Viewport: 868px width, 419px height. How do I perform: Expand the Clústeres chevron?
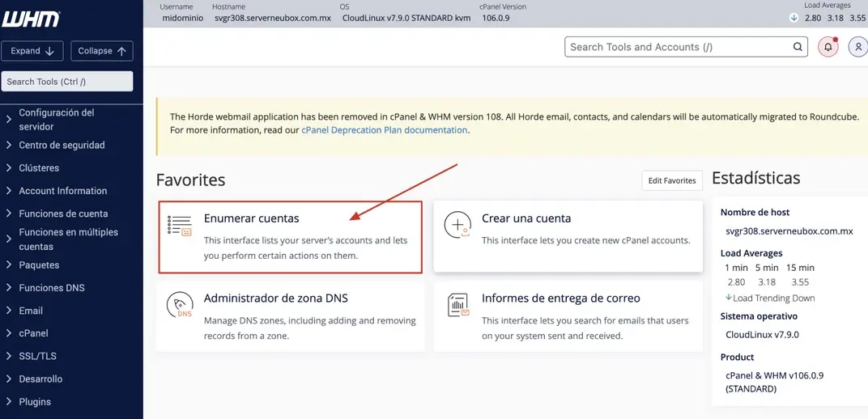[8, 168]
